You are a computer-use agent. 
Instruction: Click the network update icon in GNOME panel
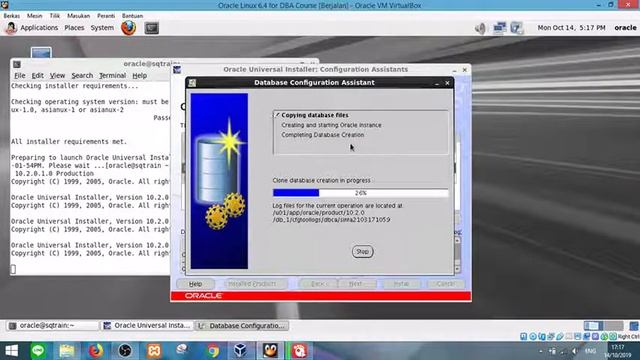coord(517,28)
